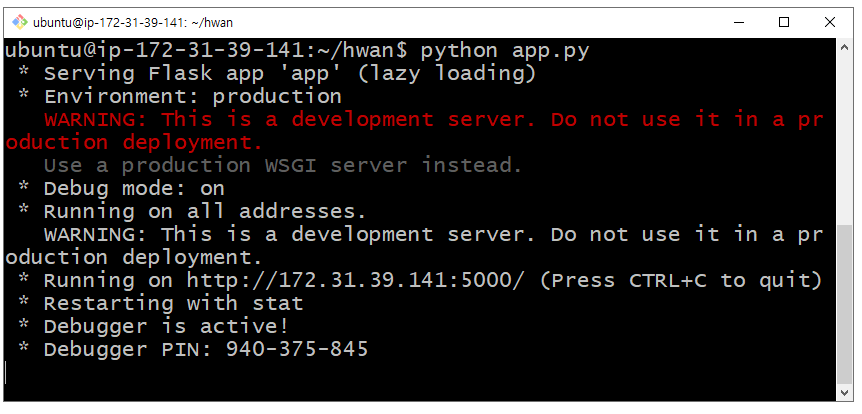Click the 'Environment: production' line
The height and width of the screenshot is (414, 862).
[193, 97]
